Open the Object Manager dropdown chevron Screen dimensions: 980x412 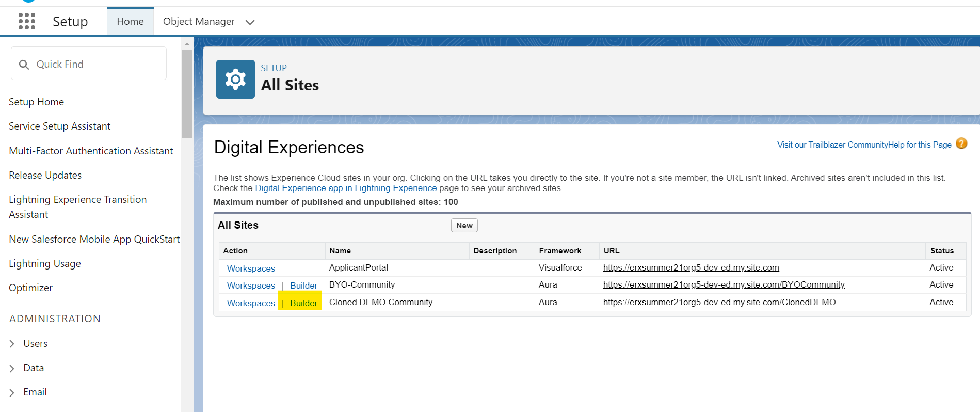click(x=250, y=22)
